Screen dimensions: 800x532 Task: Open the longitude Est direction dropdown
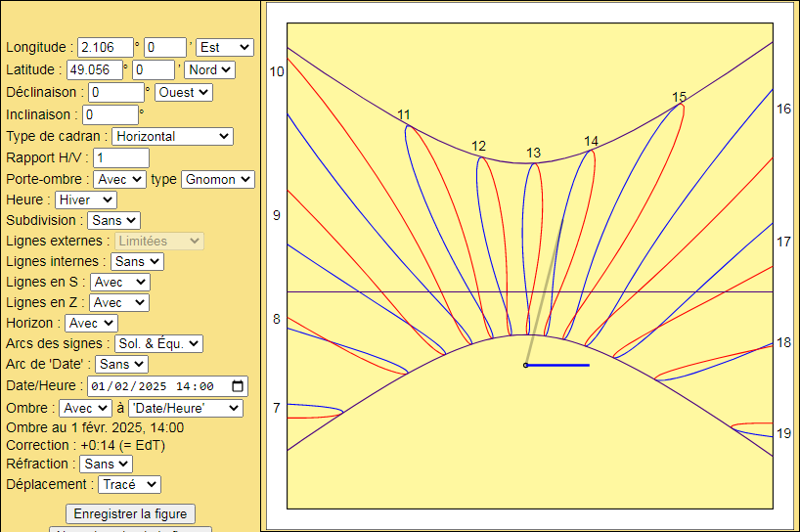tap(225, 48)
